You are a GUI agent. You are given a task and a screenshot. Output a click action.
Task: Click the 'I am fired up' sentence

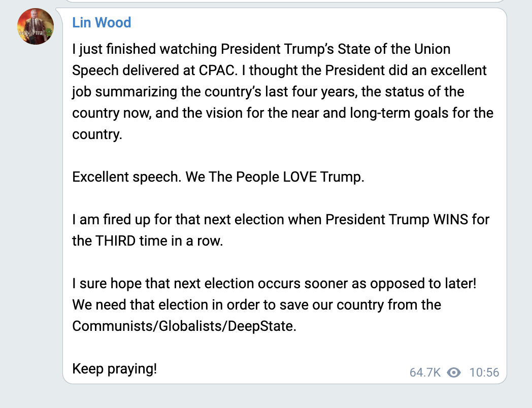pyautogui.click(x=281, y=230)
